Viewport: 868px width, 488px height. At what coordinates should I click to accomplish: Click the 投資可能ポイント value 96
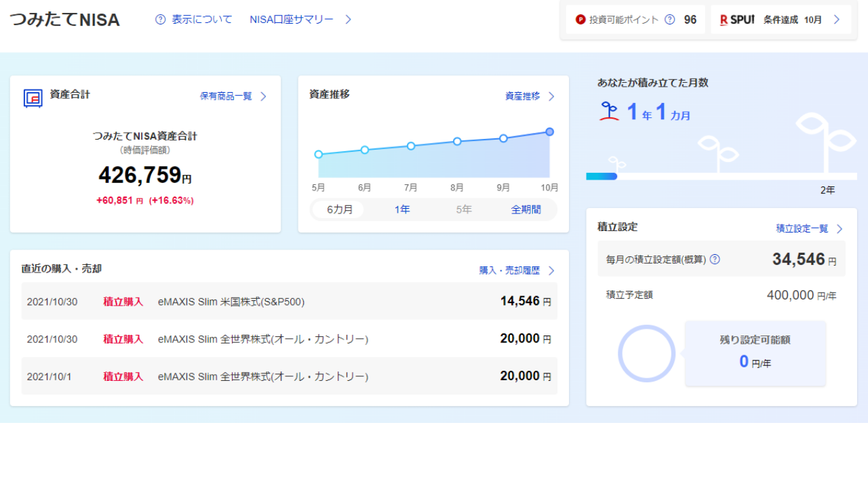pyautogui.click(x=690, y=20)
